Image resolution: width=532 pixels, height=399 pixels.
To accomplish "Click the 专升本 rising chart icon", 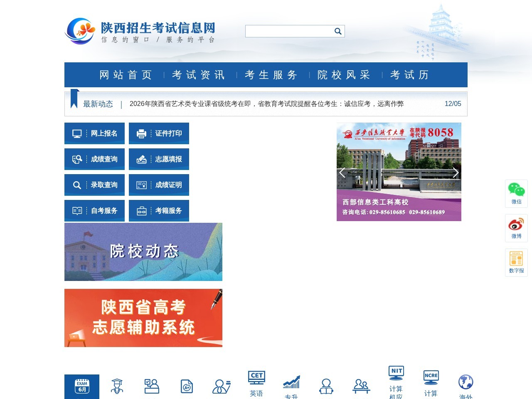I will (291, 382).
